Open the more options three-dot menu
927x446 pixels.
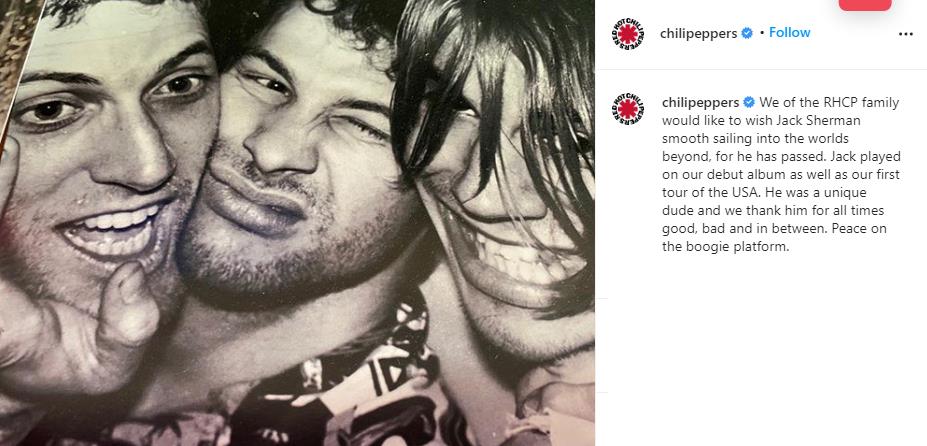click(x=905, y=34)
